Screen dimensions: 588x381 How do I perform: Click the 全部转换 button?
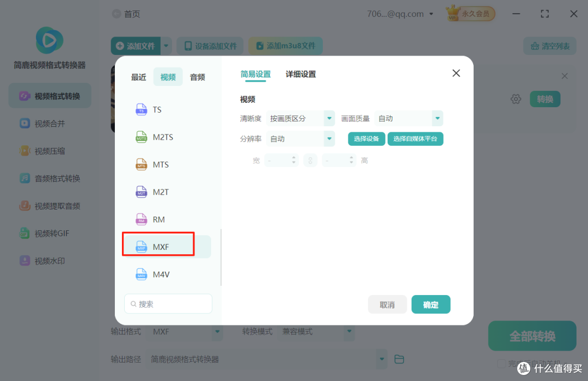tap(532, 336)
